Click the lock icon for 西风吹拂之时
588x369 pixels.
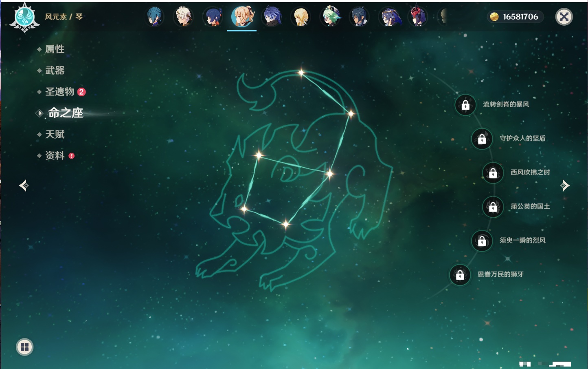[493, 173]
